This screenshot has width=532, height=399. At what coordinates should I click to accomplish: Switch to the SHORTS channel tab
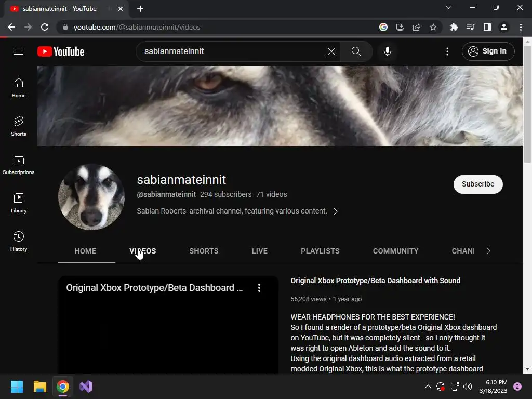click(204, 251)
